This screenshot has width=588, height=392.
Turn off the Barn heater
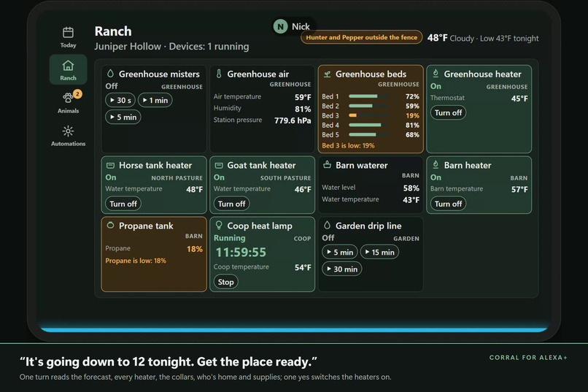448,204
